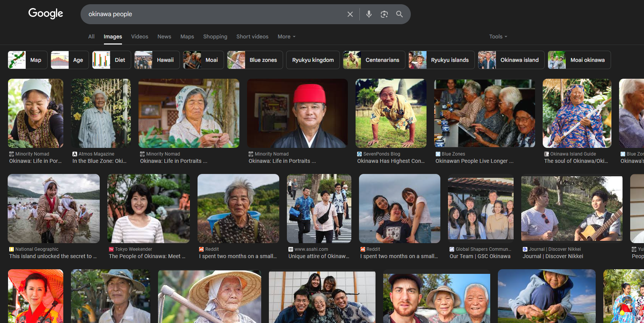Open 'Our Team | GSC Okinawa' link
This screenshot has height=323, width=644.
[x=480, y=256]
